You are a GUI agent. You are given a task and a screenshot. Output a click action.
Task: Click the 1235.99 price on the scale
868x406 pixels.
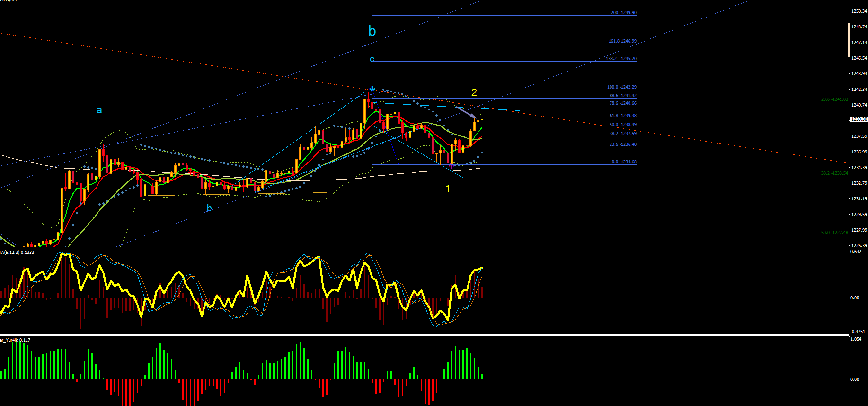point(859,152)
